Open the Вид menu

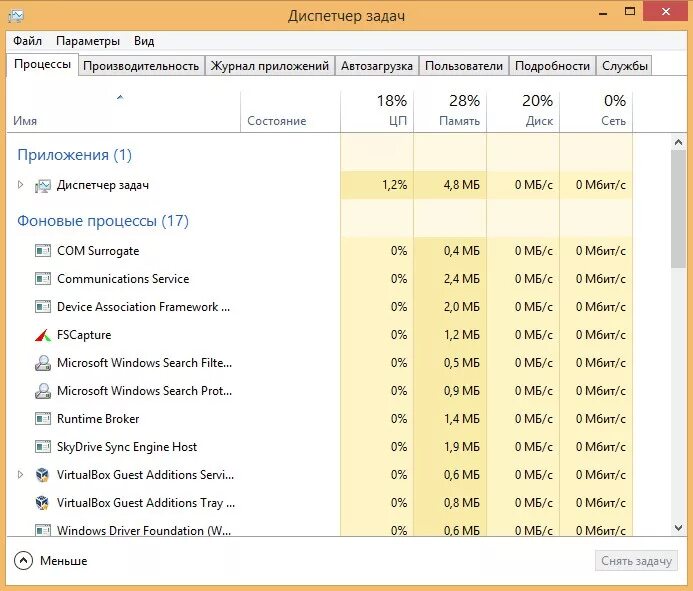click(x=144, y=41)
